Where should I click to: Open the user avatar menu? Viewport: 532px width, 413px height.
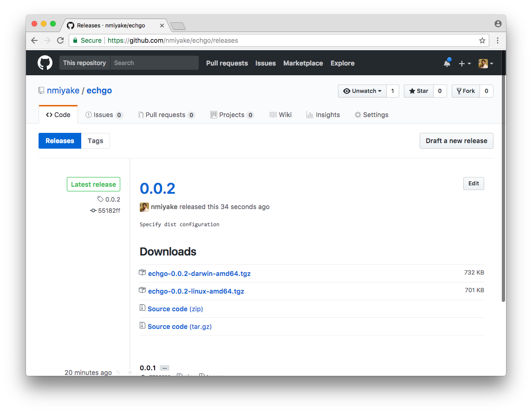(x=486, y=64)
